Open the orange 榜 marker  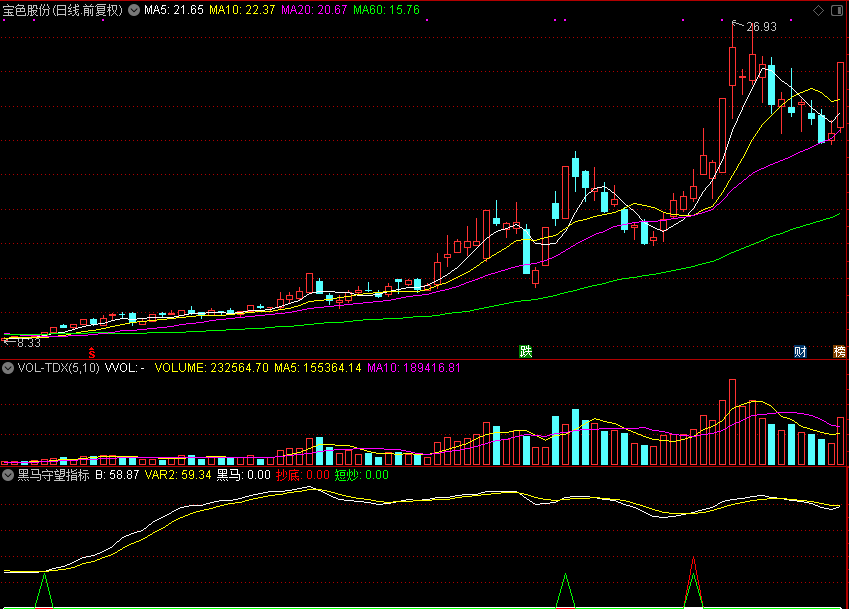839,351
